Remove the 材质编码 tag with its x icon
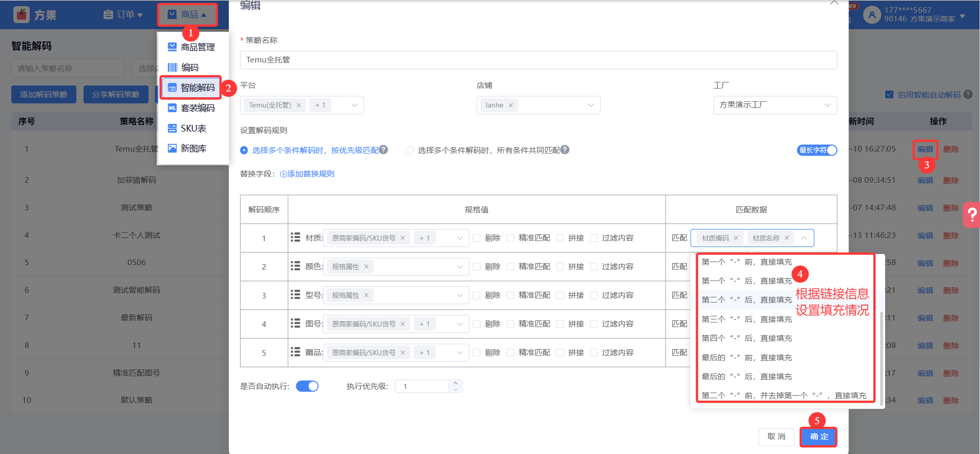The height and width of the screenshot is (454, 980). click(736, 238)
